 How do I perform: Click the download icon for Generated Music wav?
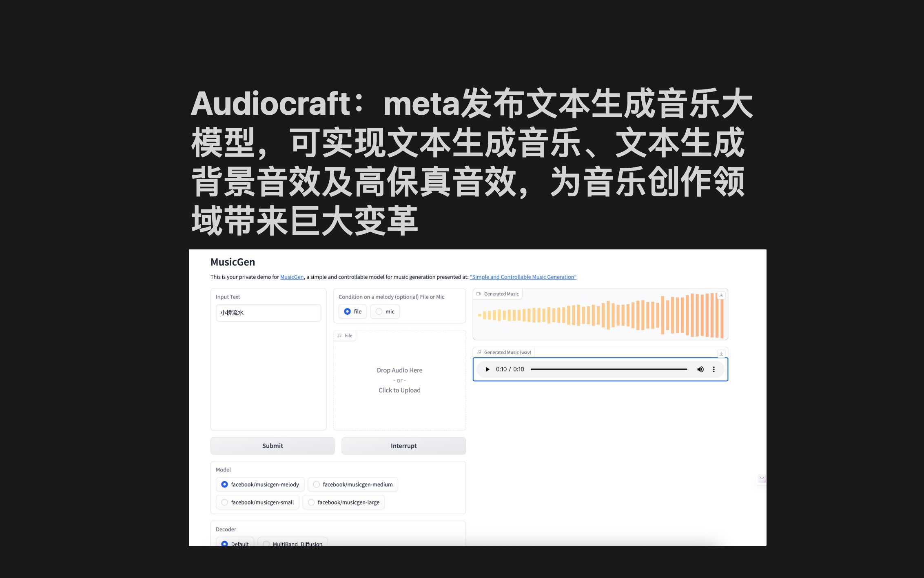[x=721, y=352]
